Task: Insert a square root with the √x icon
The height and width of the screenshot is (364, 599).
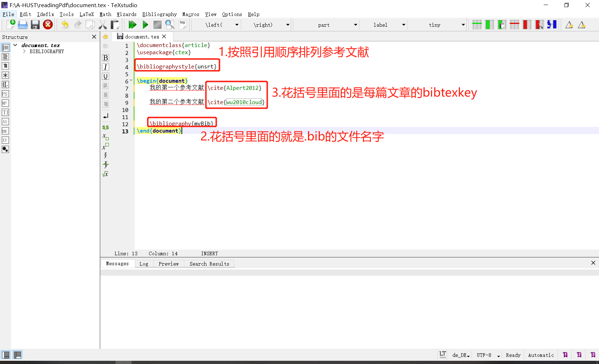Action: click(105, 174)
